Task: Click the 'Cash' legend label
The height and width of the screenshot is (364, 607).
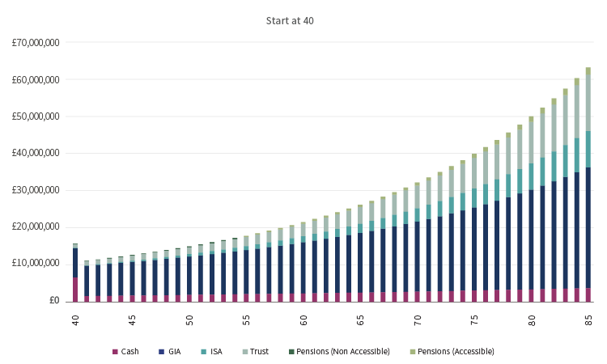Action: pyautogui.click(x=129, y=352)
